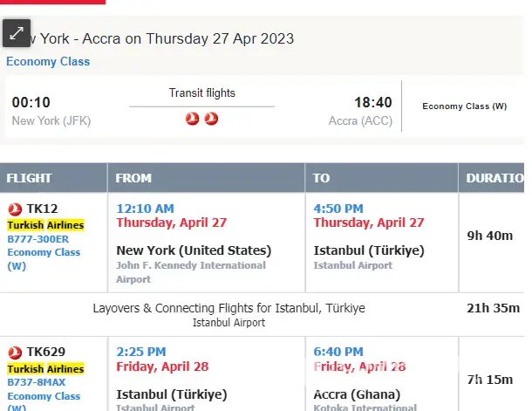Screen dimensions: 532x411
Task: Select the FROM column header
Action: coord(133,178)
